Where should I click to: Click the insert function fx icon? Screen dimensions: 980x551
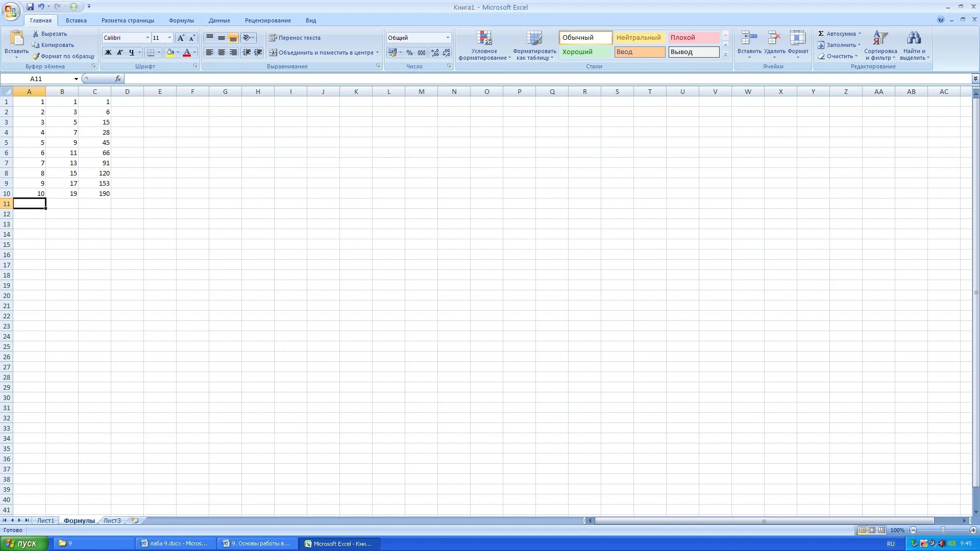click(118, 79)
